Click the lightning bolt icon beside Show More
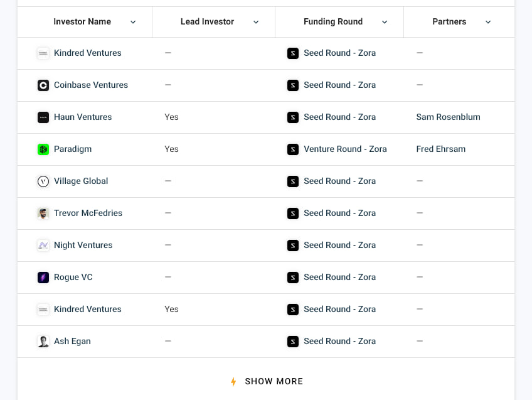The image size is (532, 400). pos(233,382)
